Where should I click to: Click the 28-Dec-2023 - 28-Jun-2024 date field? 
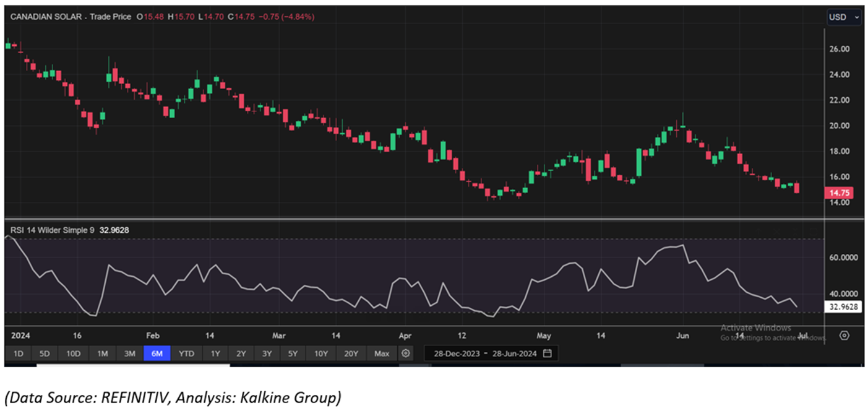point(491,354)
